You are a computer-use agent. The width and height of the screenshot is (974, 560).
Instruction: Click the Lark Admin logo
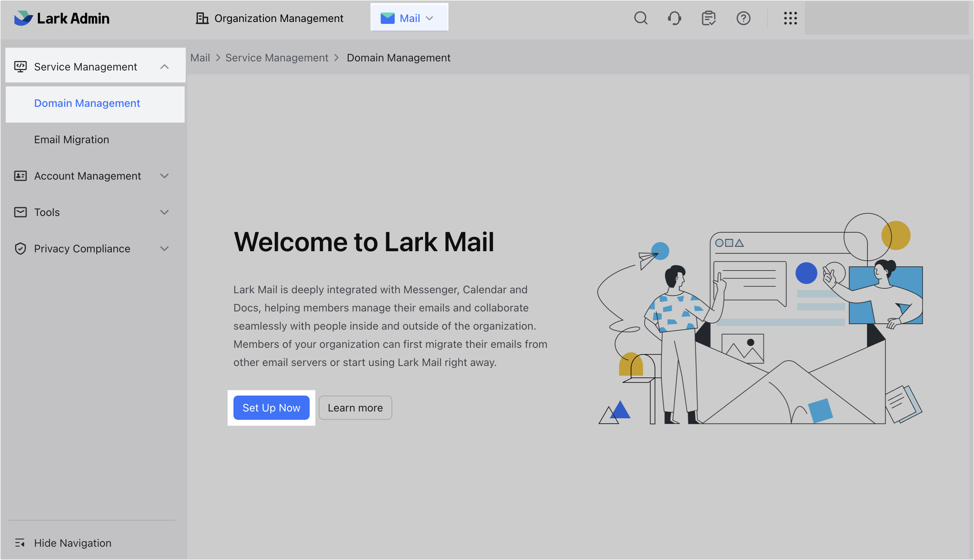point(61,18)
